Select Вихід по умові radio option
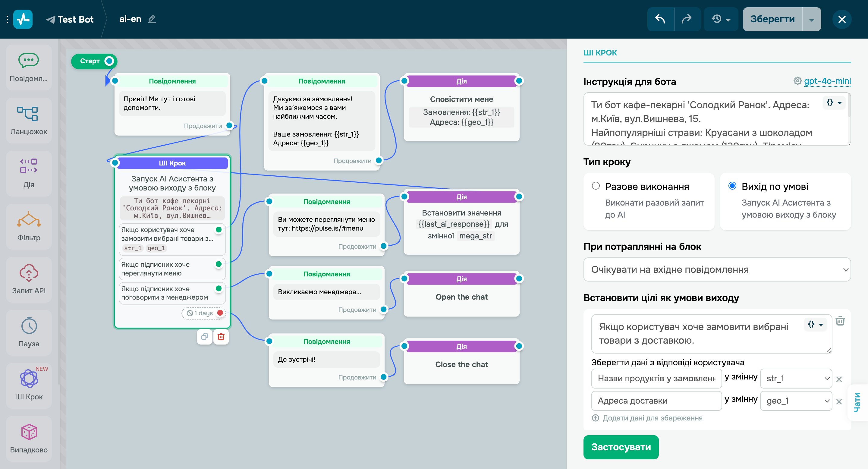The height and width of the screenshot is (469, 868). [732, 186]
